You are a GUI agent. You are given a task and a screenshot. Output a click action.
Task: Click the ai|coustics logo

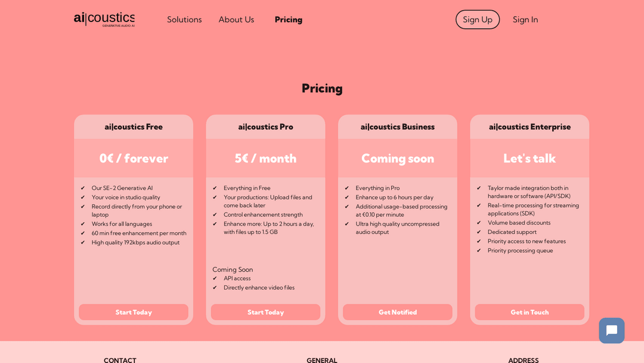click(104, 19)
